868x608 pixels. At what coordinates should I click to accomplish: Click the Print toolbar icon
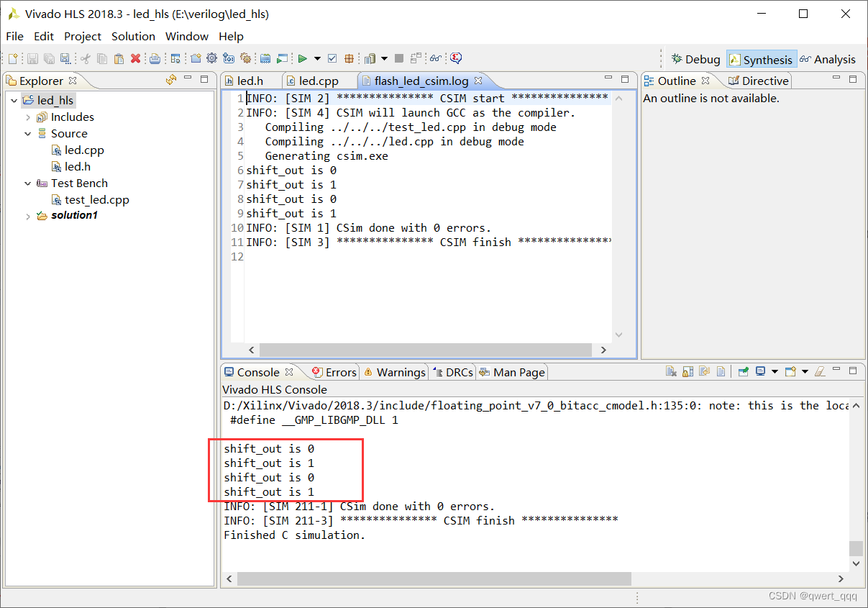155,58
